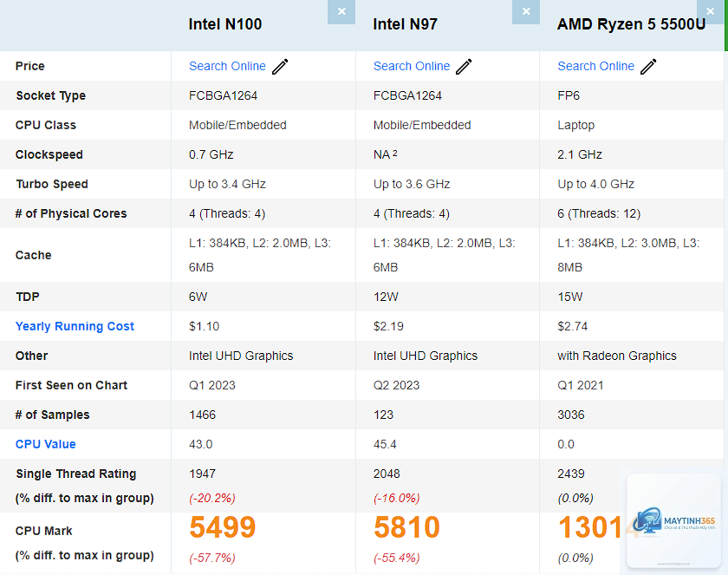Click the 2439 single thread rating
This screenshot has height=575, width=728.
point(571,474)
